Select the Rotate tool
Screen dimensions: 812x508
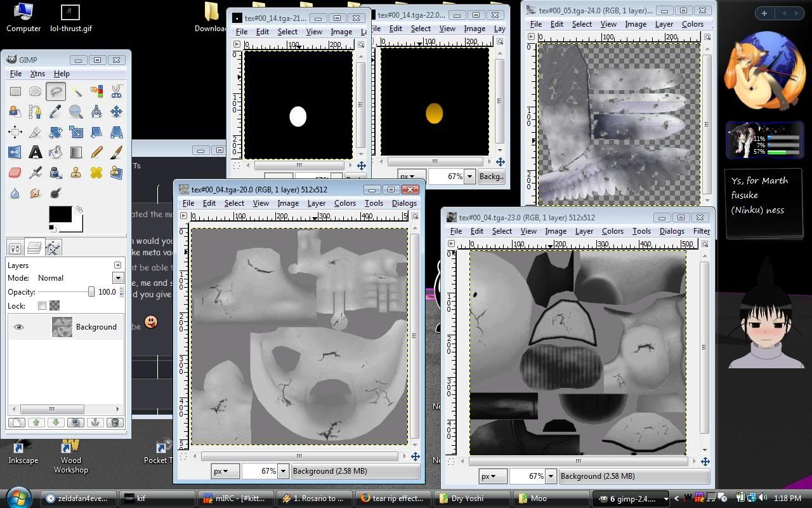(55, 132)
